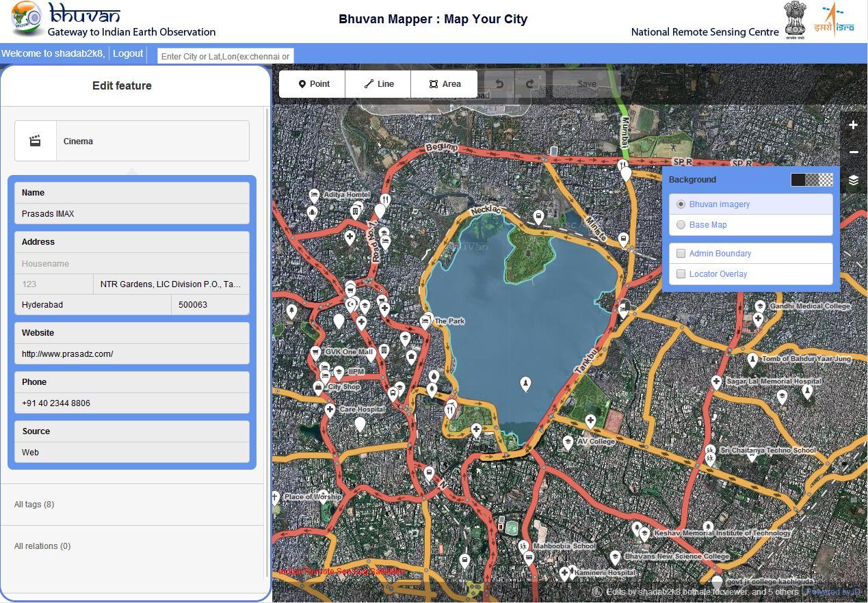The image size is (868, 603).
Task: Click the marker beside GVK One Mall
Action: (315, 353)
